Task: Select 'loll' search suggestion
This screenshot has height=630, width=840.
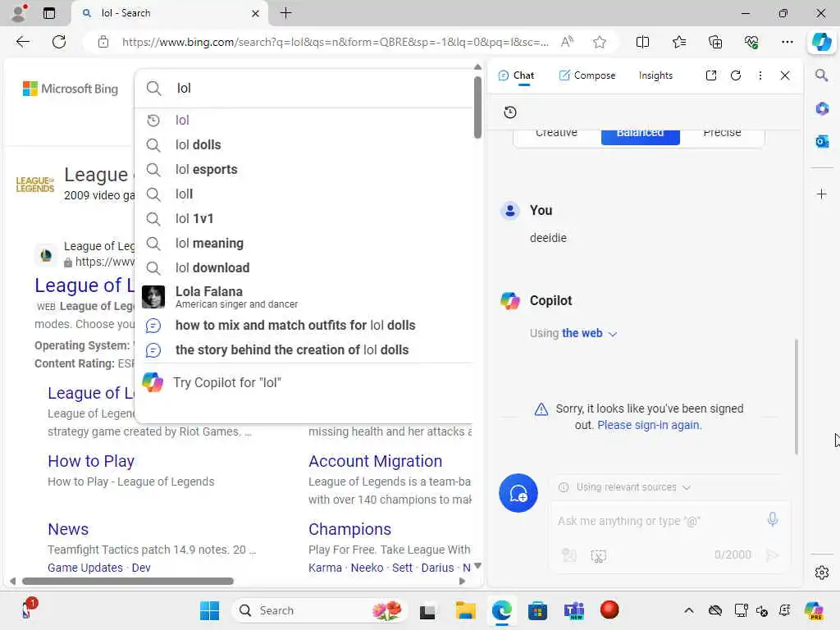Action: coord(304,194)
